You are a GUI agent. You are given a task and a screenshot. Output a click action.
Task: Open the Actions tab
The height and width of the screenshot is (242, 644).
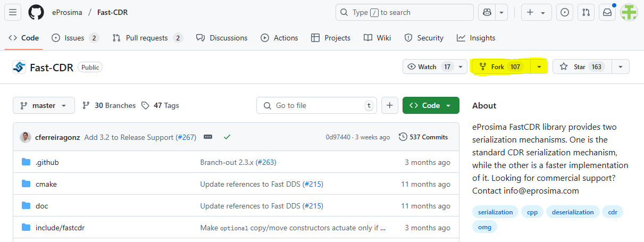[x=279, y=38]
